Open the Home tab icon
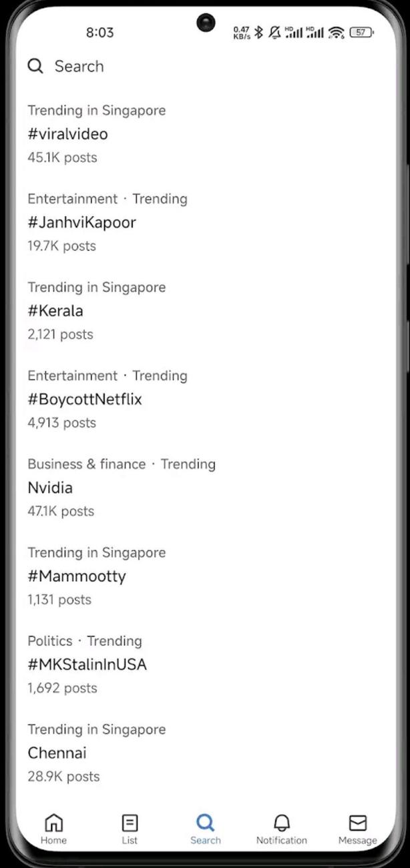The height and width of the screenshot is (868, 410). [x=53, y=823]
